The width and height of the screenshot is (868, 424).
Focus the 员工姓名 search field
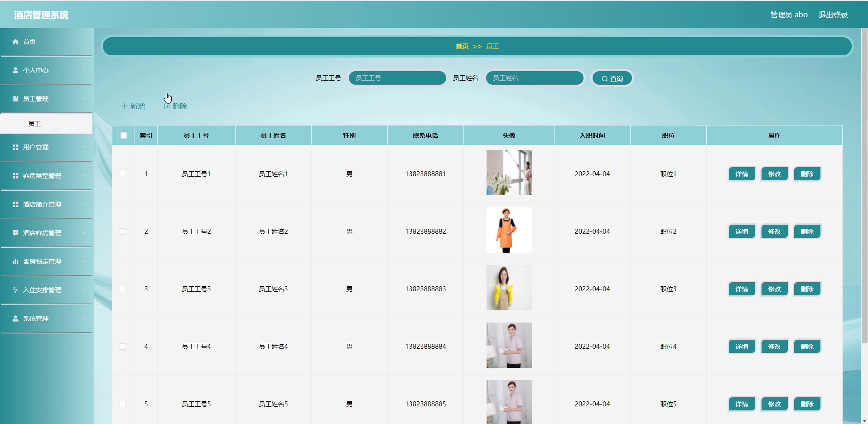pyautogui.click(x=535, y=78)
